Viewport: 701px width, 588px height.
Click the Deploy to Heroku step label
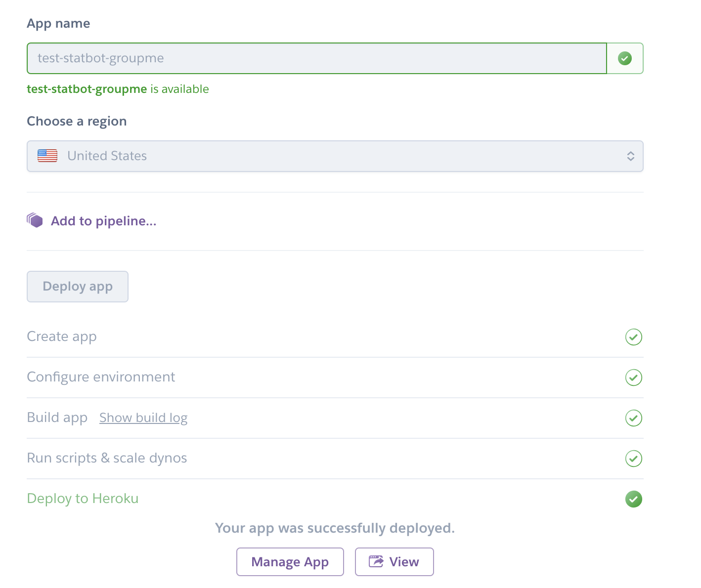click(83, 499)
